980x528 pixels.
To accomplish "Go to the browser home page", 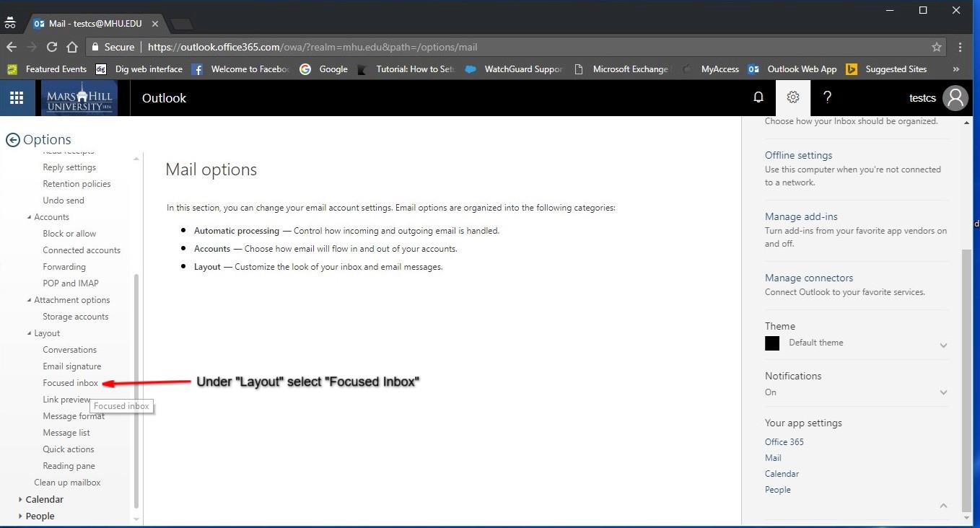I will pos(72,47).
